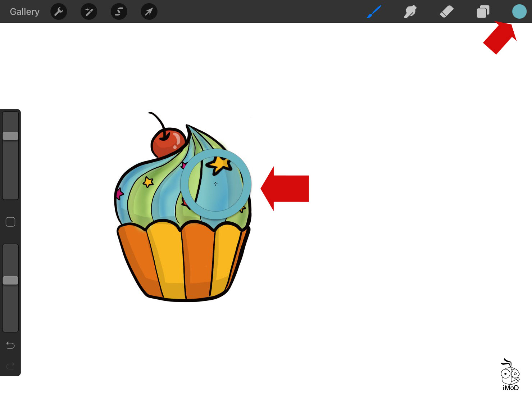
Task: Tap the cupcake cherry on the canvas
Action: click(x=168, y=142)
